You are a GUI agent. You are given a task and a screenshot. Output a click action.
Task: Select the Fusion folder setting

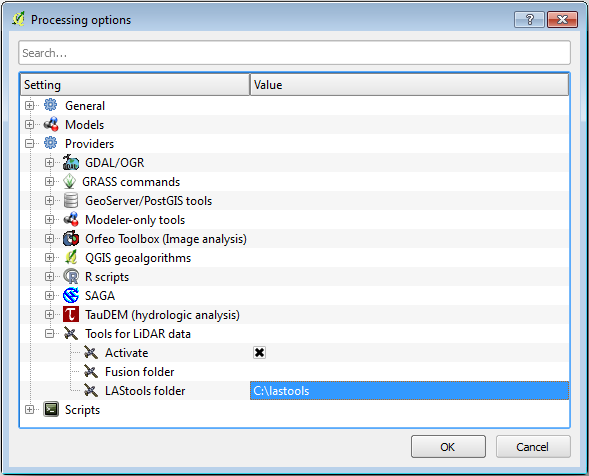pos(139,372)
